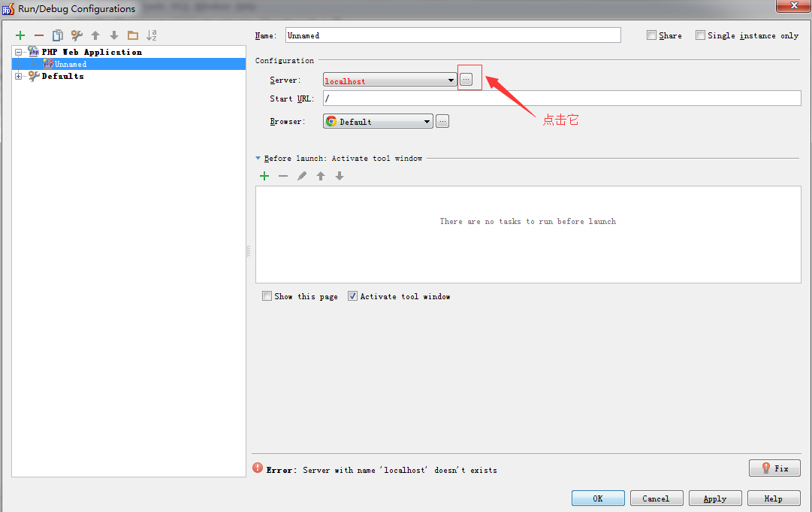Move the before launch task down
The width and height of the screenshot is (812, 512).
[340, 176]
